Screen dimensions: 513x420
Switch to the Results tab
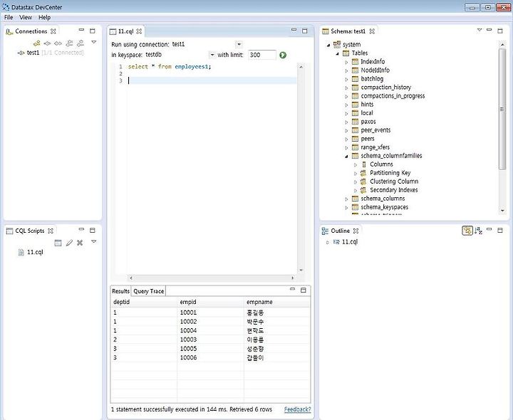coord(120,291)
